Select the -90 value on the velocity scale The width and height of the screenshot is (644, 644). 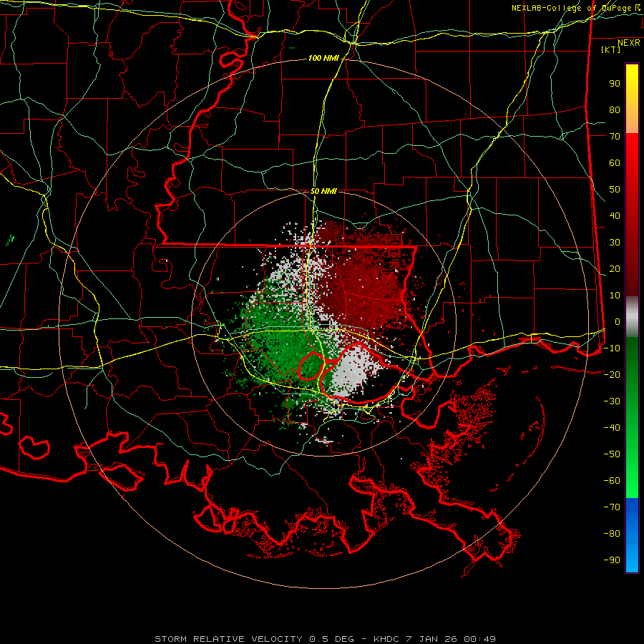[x=612, y=560]
